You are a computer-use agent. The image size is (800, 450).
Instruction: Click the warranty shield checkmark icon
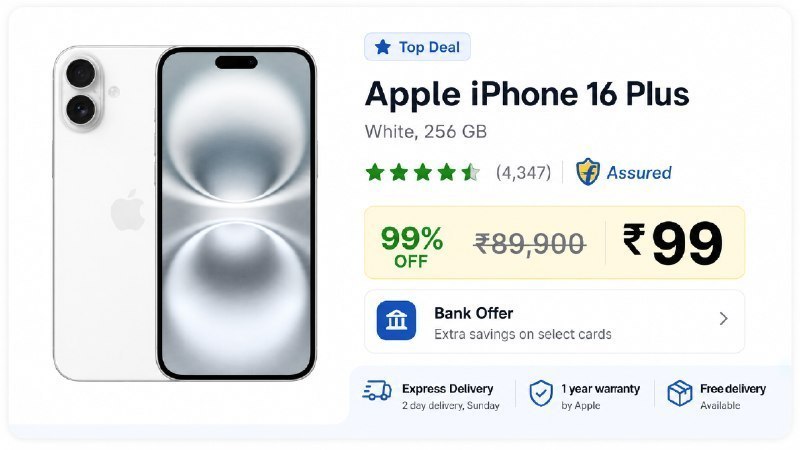click(541, 393)
